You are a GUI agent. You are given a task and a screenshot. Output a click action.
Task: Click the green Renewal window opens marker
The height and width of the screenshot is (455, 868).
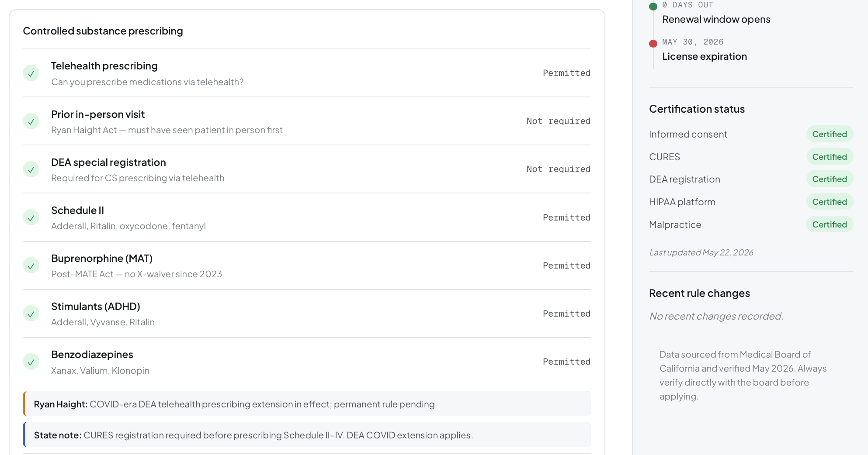pyautogui.click(x=653, y=6)
